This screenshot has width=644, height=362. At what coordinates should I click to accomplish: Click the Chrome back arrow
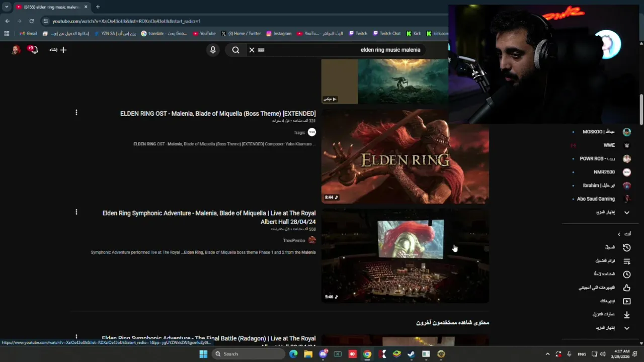[7, 21]
